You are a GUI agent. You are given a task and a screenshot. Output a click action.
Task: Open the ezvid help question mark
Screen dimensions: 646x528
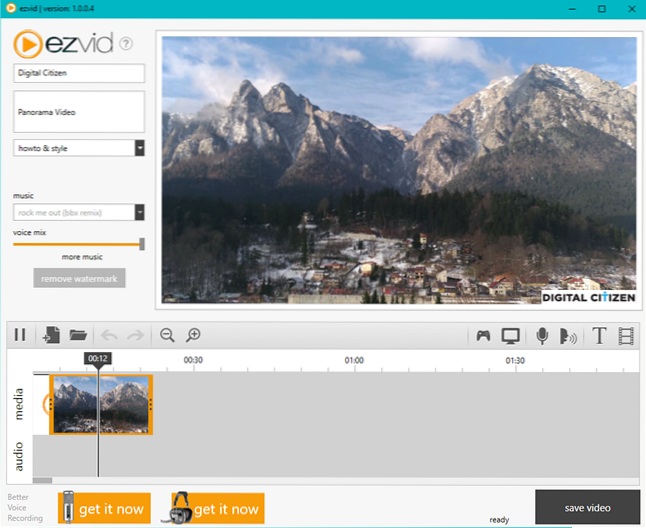pyautogui.click(x=126, y=44)
